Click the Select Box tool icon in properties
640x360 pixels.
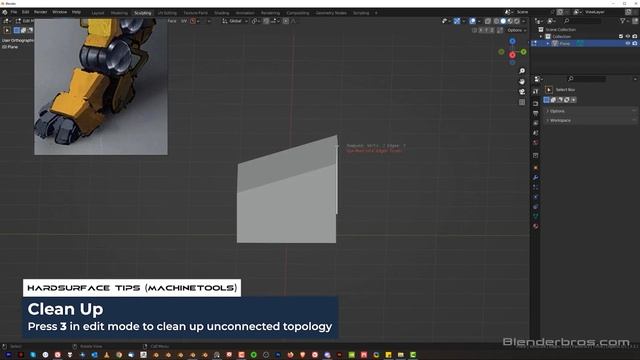tap(549, 90)
